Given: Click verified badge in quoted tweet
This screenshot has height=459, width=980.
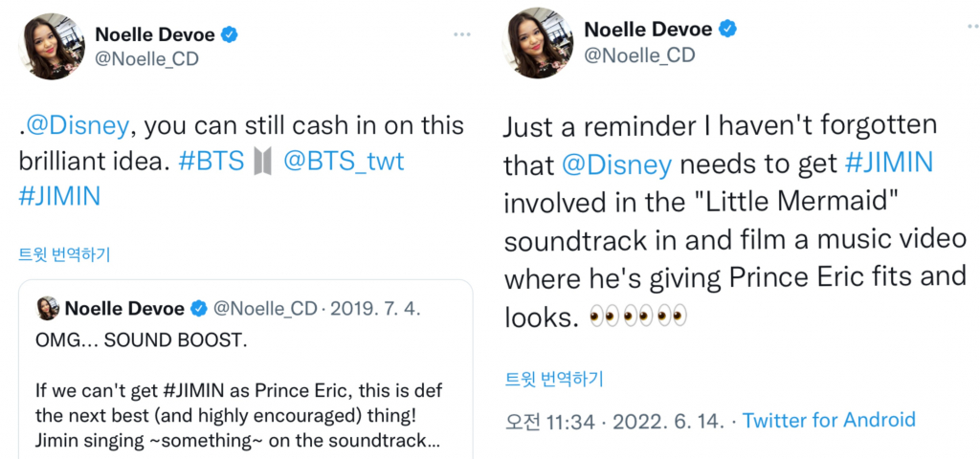Looking at the screenshot, I should point(200,308).
